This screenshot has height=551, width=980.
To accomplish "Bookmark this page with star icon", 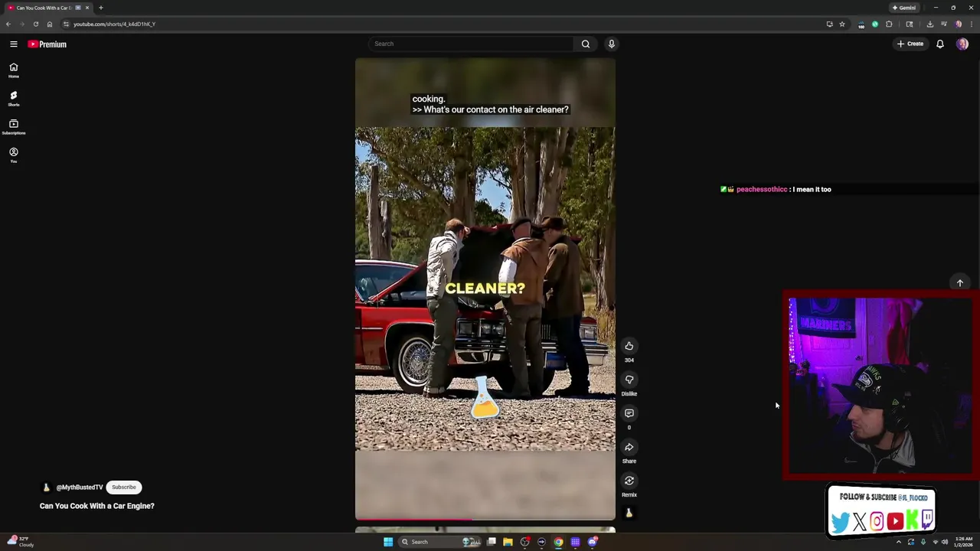I will tap(842, 24).
